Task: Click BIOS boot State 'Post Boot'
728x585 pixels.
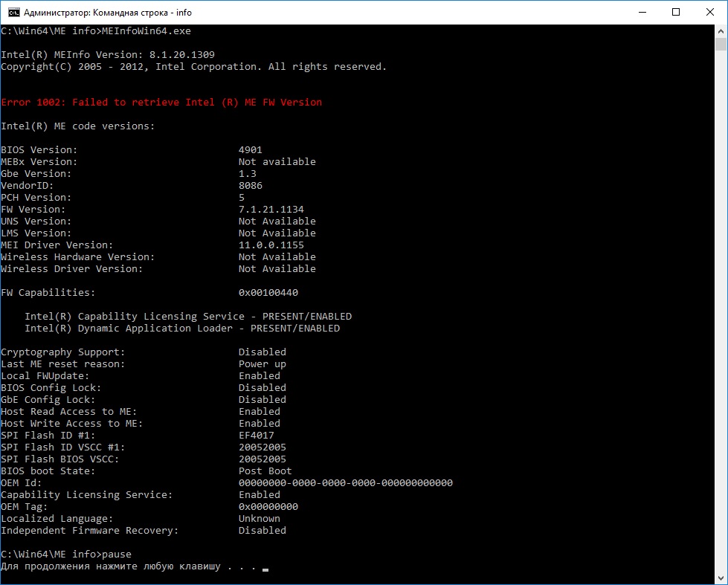Action: (265, 471)
